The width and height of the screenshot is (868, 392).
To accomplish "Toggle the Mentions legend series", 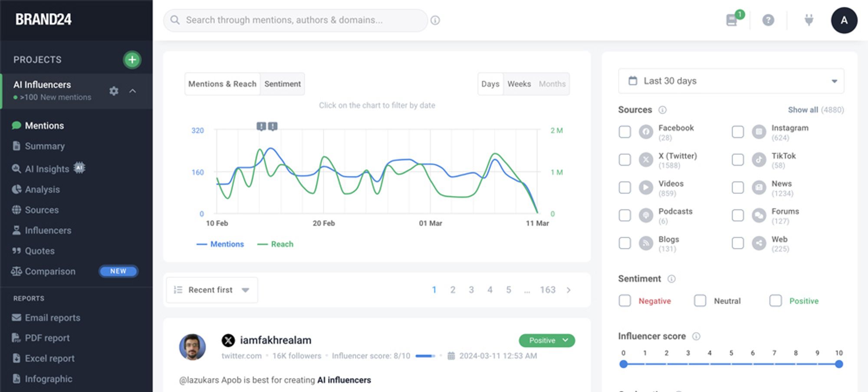I will (x=220, y=244).
